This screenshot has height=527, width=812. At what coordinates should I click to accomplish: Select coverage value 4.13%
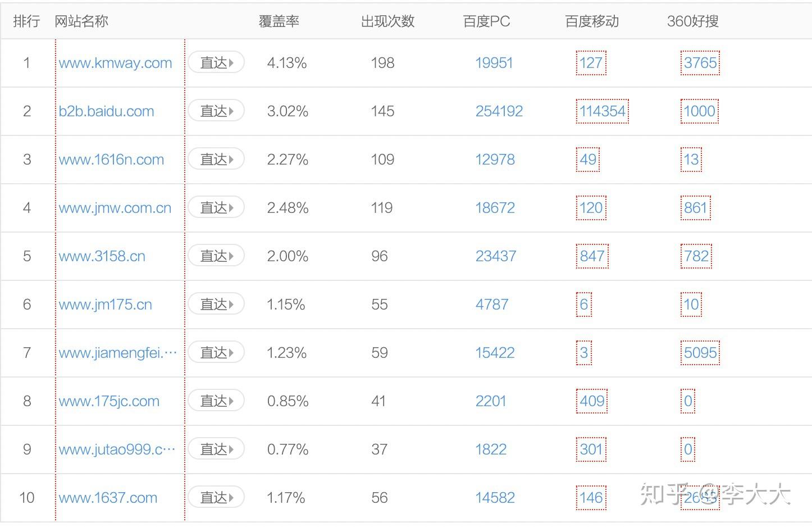pos(287,63)
